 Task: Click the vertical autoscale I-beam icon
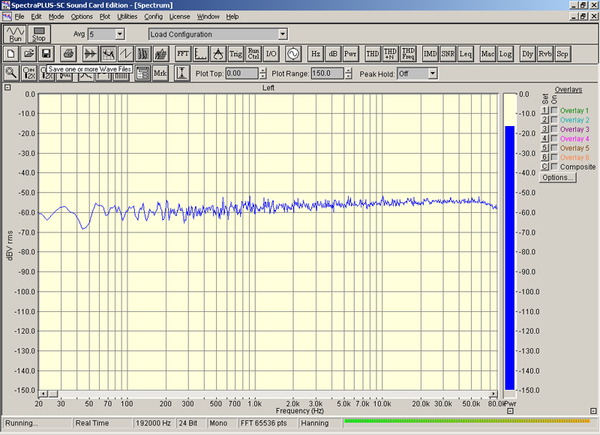(182, 73)
